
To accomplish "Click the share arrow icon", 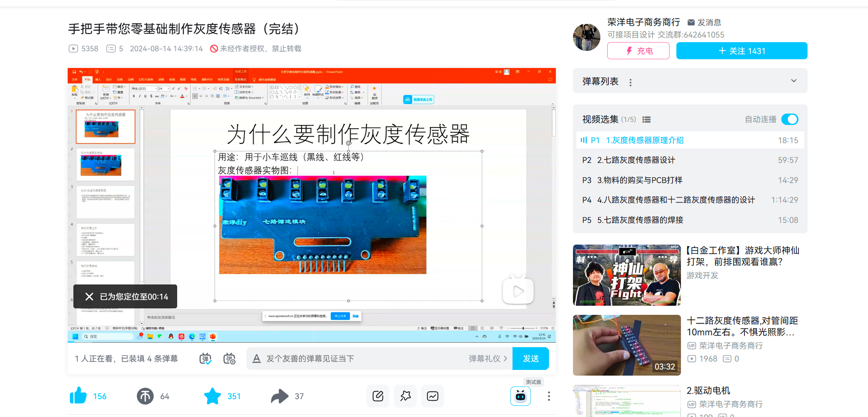I will click(279, 396).
